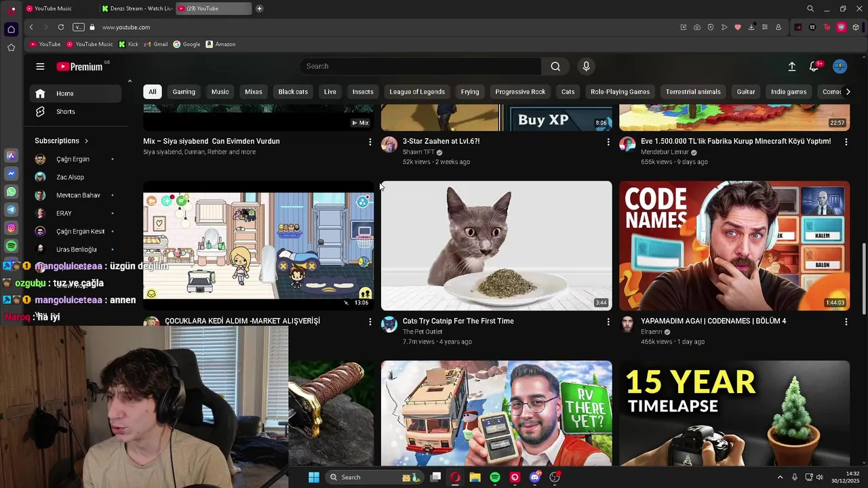Open options menu for Mix – Siya siyabend

[370, 142]
